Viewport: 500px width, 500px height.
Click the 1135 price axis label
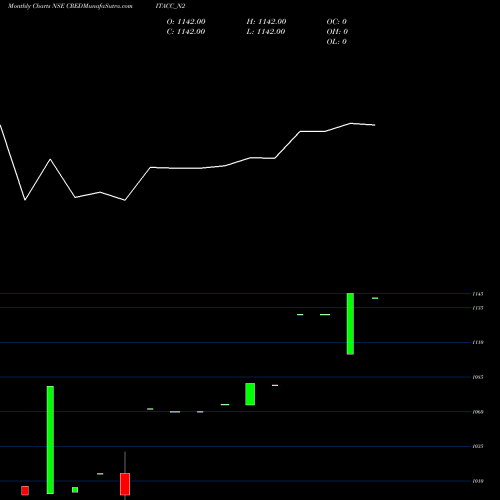coord(478,308)
